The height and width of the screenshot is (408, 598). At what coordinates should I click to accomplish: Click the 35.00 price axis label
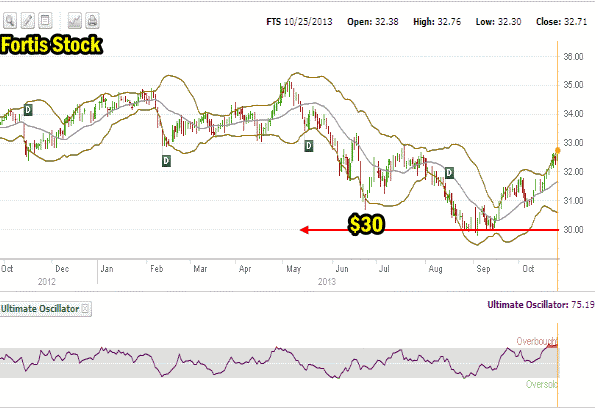point(574,84)
